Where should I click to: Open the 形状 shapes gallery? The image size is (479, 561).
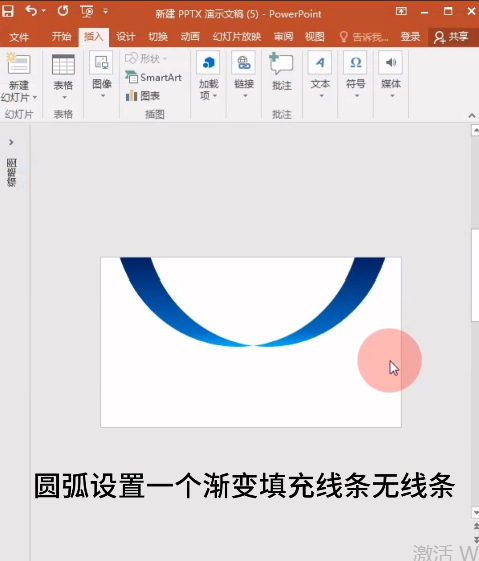(146, 58)
